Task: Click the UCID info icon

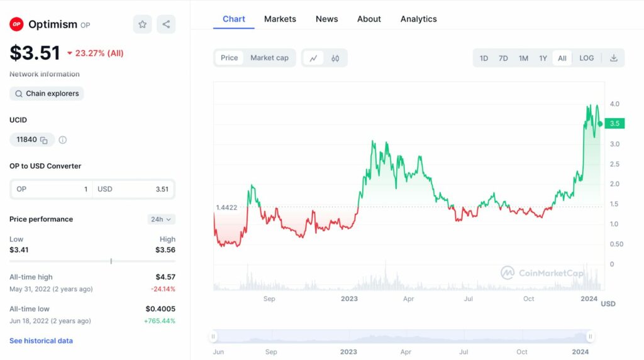Action: click(x=62, y=140)
